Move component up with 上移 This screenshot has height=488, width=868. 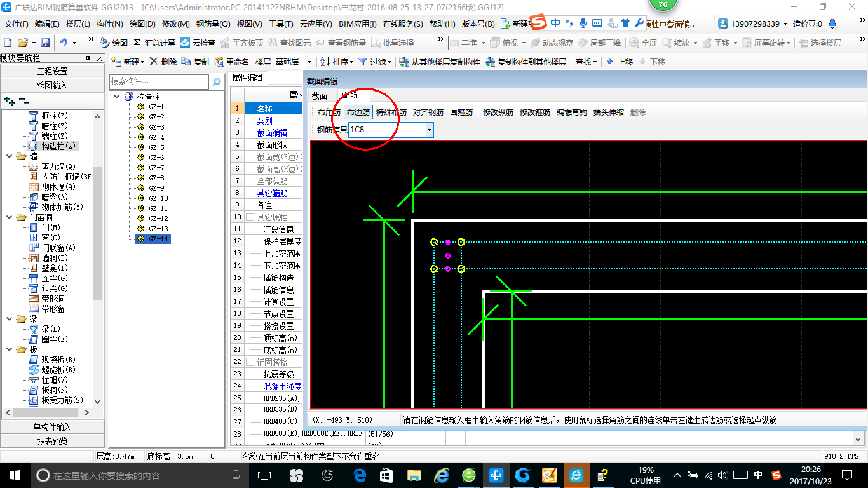click(x=620, y=62)
